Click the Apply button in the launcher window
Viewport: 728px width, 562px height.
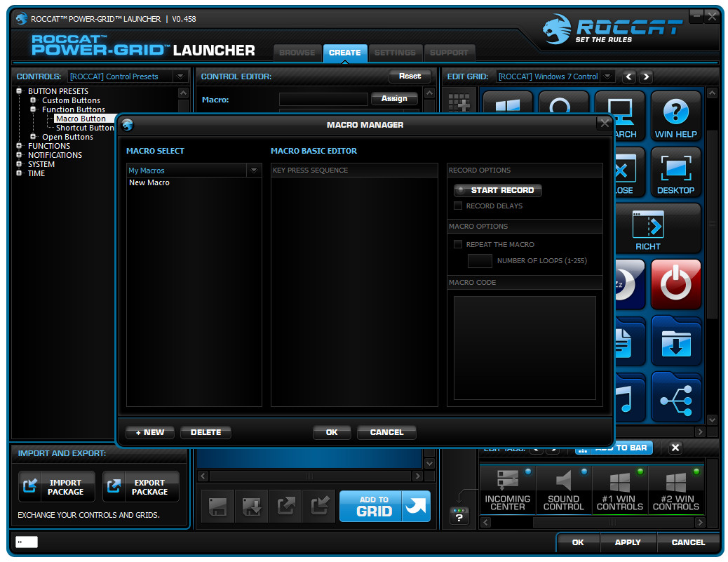pyautogui.click(x=628, y=542)
